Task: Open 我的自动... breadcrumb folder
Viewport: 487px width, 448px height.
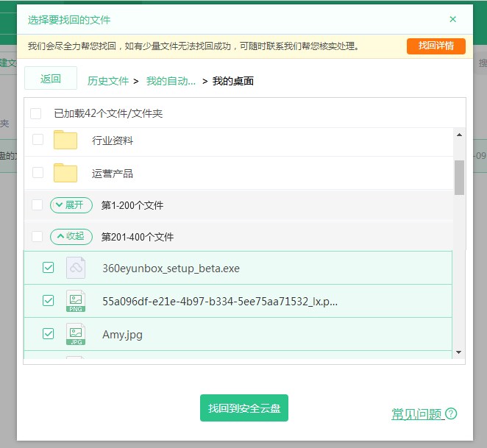Action: click(171, 81)
